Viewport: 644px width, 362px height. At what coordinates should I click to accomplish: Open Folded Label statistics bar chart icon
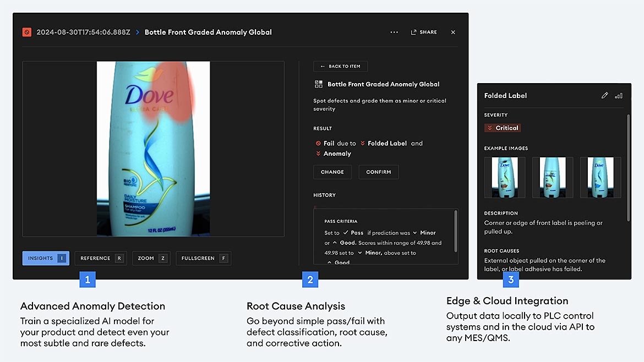click(x=619, y=96)
